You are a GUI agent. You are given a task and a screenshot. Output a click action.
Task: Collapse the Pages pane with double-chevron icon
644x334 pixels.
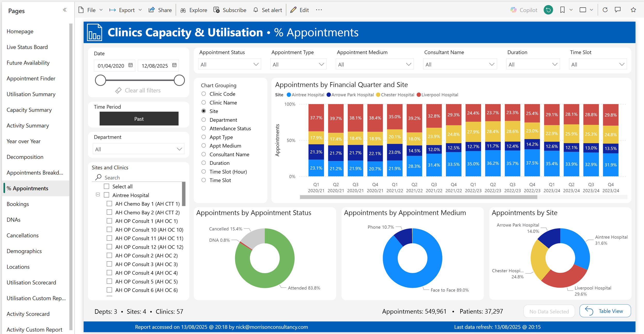pos(65,10)
